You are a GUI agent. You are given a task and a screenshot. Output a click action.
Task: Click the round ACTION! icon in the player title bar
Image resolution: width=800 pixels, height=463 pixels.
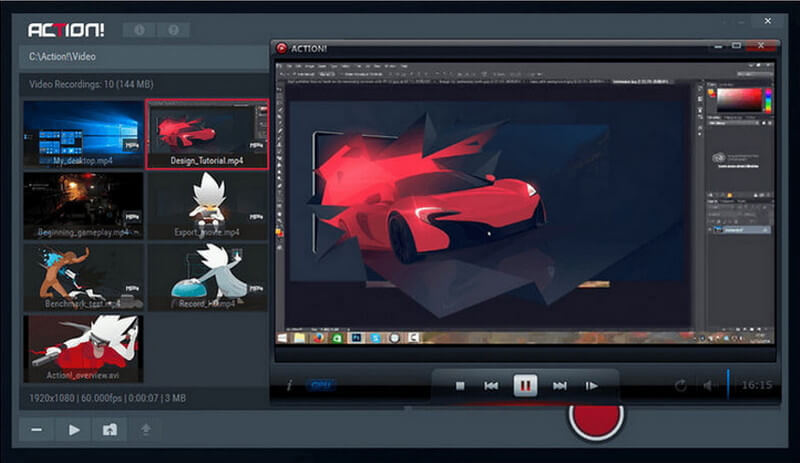(281, 48)
